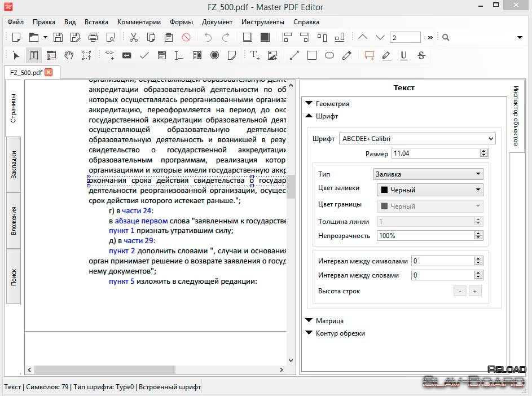The width and height of the screenshot is (532, 396).
Task: Click the radio button form field tool
Action: 214,55
